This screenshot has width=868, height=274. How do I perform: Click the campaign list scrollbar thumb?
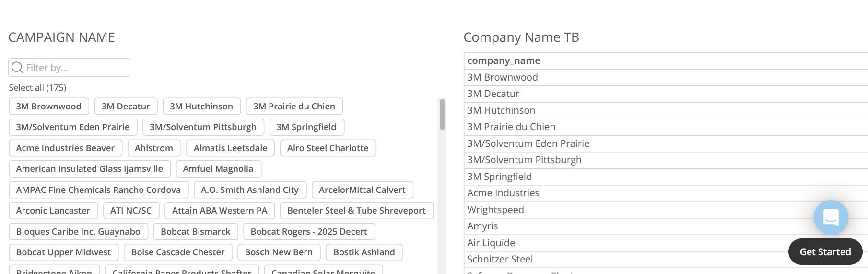pyautogui.click(x=442, y=114)
